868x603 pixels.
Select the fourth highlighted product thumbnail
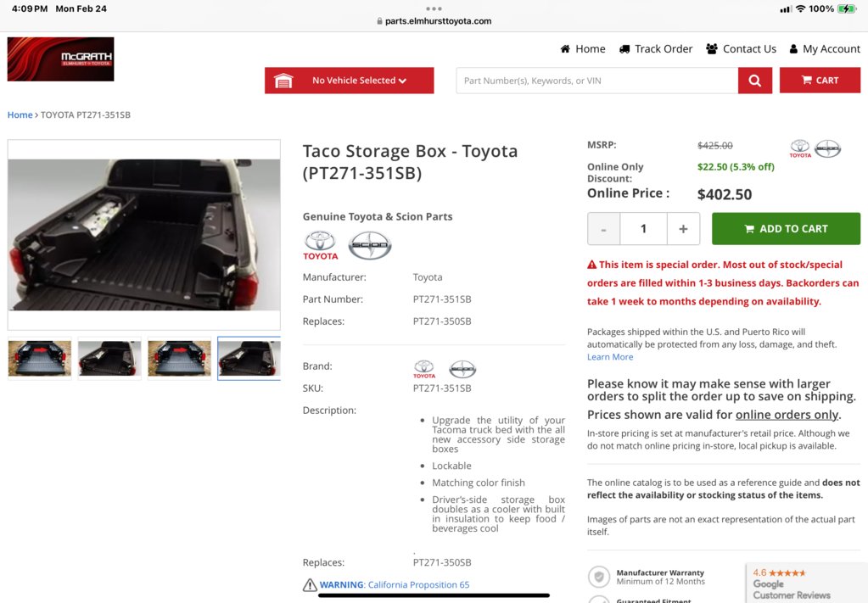(249, 358)
